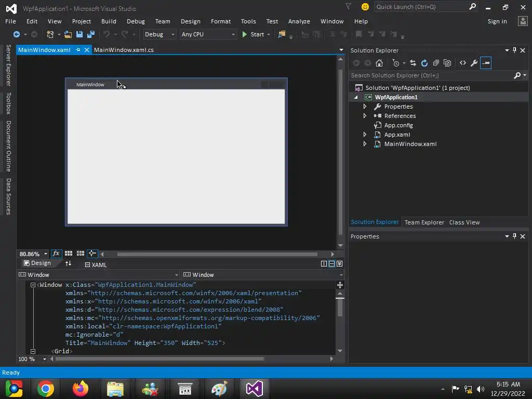Pin the MainWindow.xaml tab

tap(78, 50)
